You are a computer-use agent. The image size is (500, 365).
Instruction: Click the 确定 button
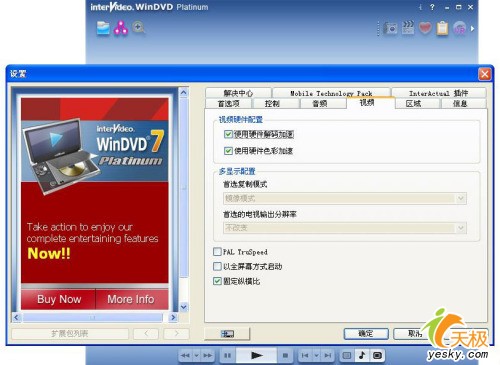point(366,334)
